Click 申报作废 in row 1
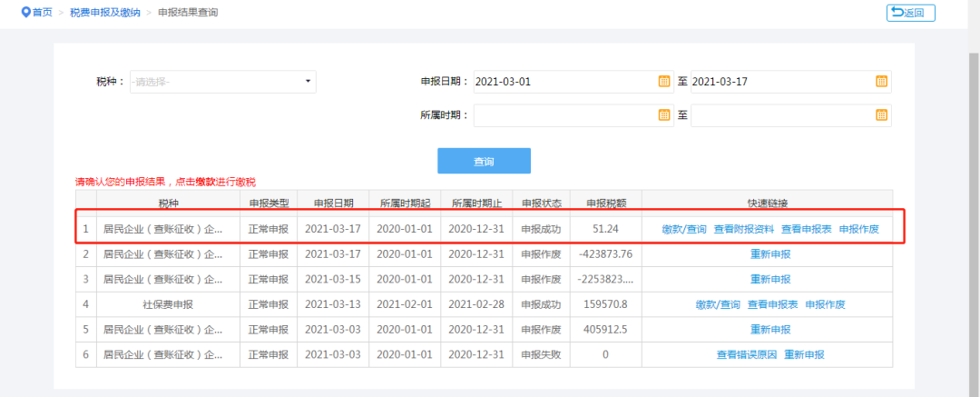Image resolution: width=980 pixels, height=397 pixels. 858,229
